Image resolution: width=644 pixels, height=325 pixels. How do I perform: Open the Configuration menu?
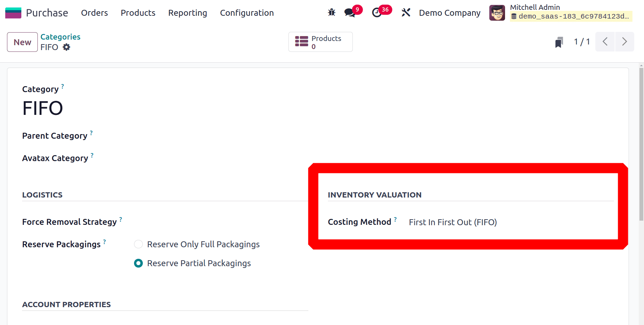pos(247,13)
